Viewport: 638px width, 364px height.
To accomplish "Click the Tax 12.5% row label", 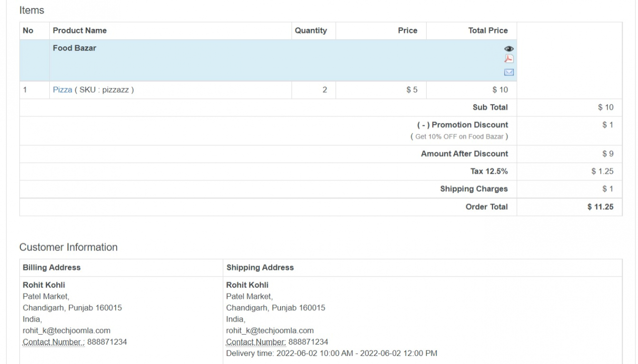I will [489, 171].
